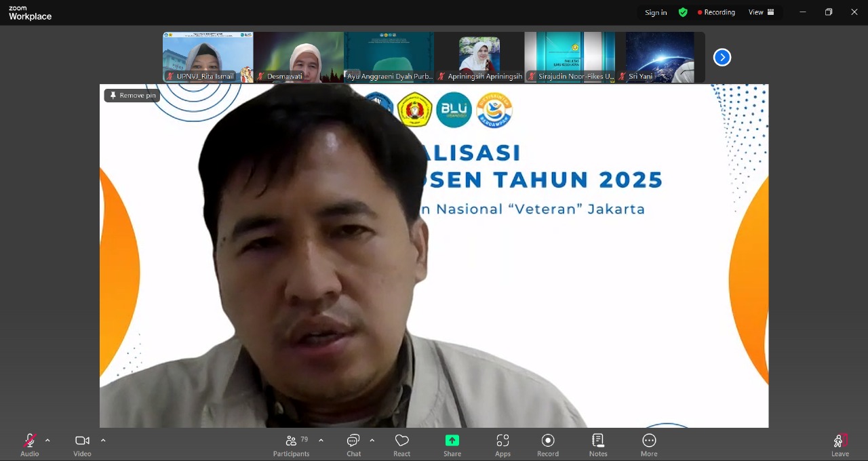Click the green Share screen button
868x461 pixels.
point(452,445)
